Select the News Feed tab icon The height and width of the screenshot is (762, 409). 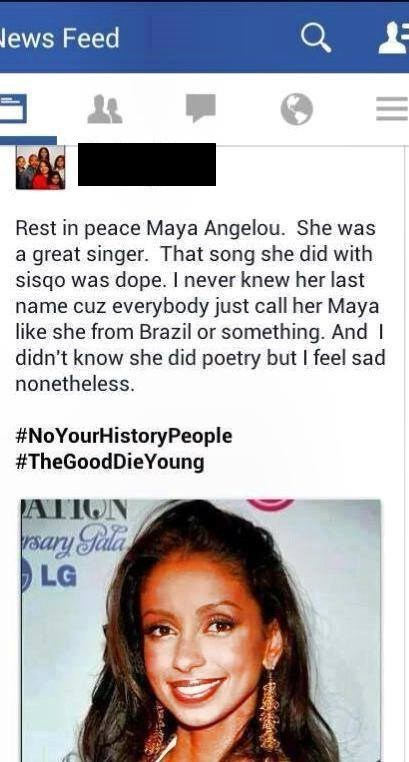(x=13, y=109)
